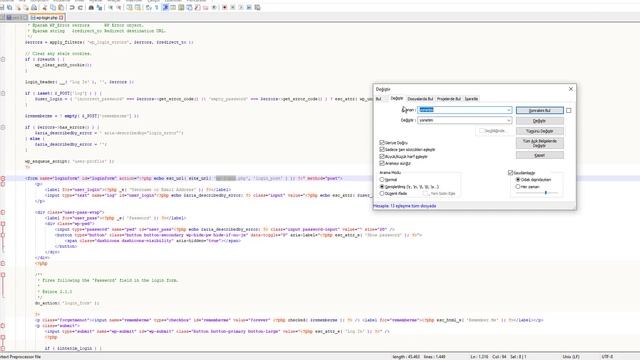Viewport: 640px width, 360px height.
Task: Click the 'Değiştir' replace button
Action: (540, 121)
